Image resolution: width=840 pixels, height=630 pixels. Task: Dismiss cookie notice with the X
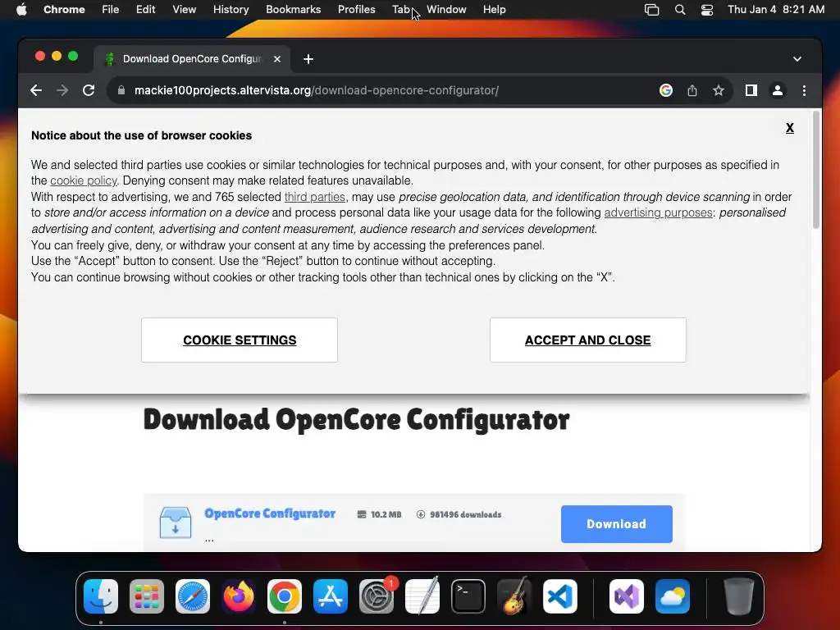[x=790, y=127]
